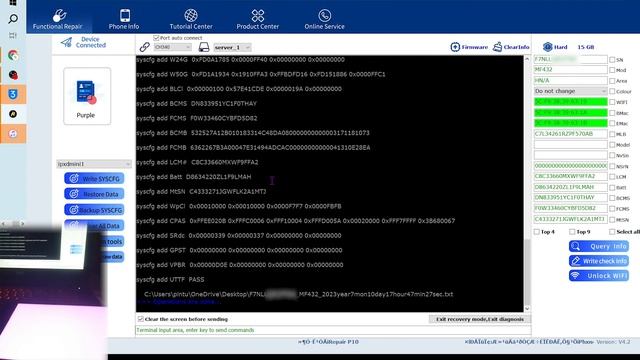Screen dimensions: 640x360
Task: Click the green WiFi MAC address field
Action: [x=570, y=102]
